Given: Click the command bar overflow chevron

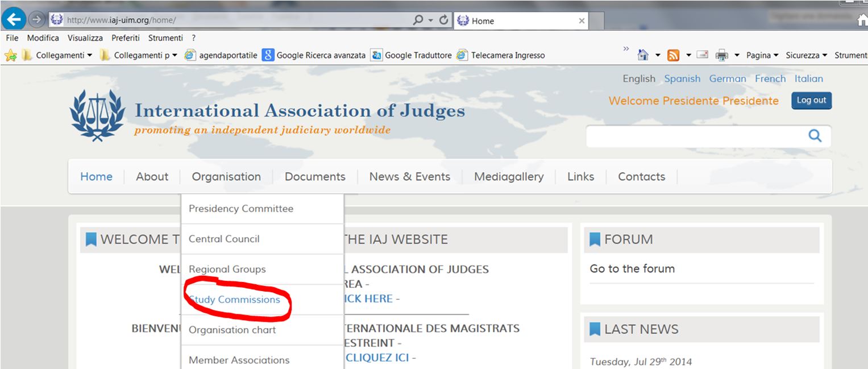Looking at the screenshot, I should tap(626, 49).
